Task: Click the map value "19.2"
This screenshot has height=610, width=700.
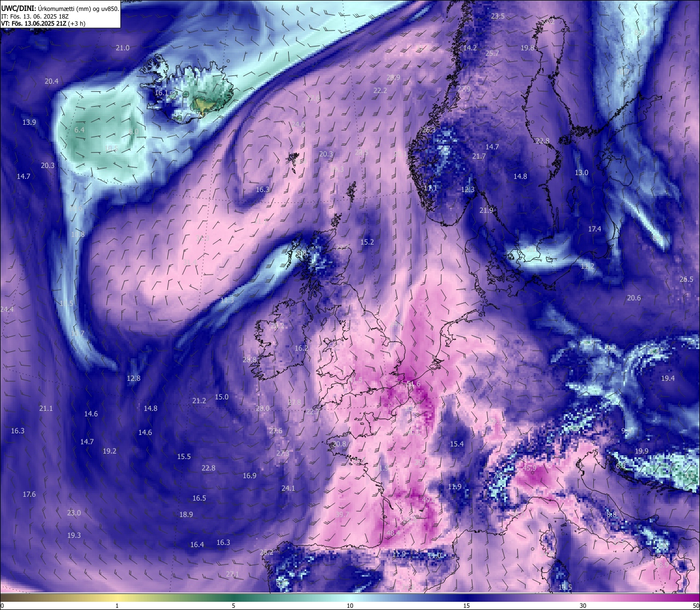Action: pyautogui.click(x=109, y=451)
